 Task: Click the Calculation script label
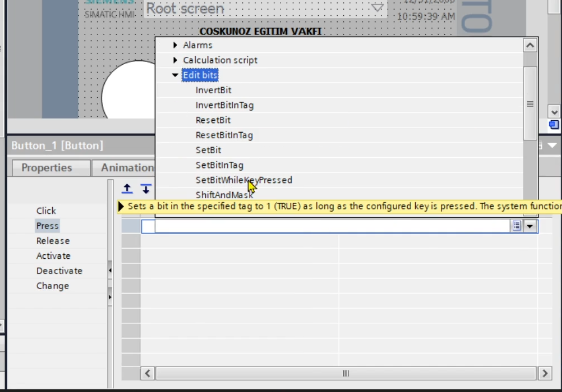point(220,60)
